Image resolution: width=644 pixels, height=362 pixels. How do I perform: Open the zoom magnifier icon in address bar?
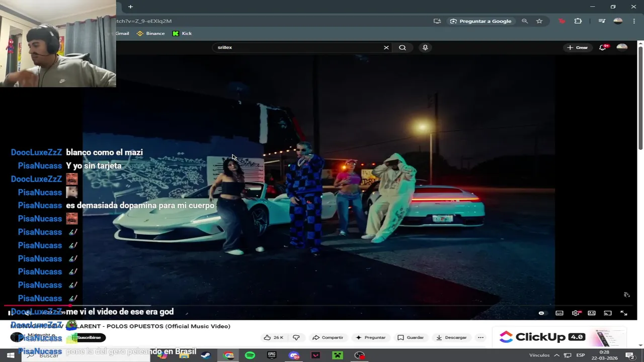pos(525,21)
